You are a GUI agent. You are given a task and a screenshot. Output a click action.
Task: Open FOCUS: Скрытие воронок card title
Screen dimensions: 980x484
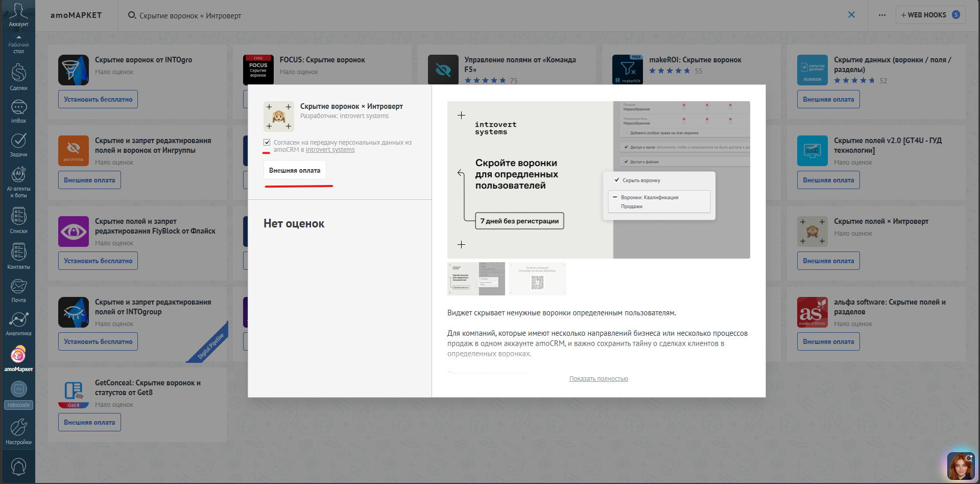point(322,60)
